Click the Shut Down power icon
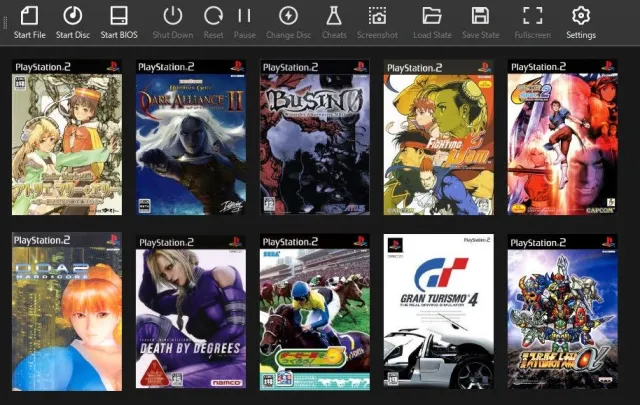Image resolution: width=640 pixels, height=405 pixels. pyautogui.click(x=173, y=16)
